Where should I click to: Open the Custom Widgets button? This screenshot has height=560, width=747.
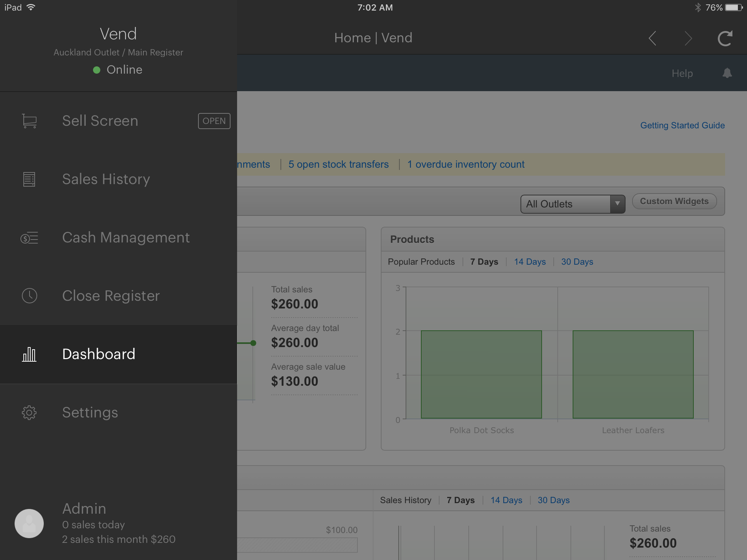click(x=674, y=201)
